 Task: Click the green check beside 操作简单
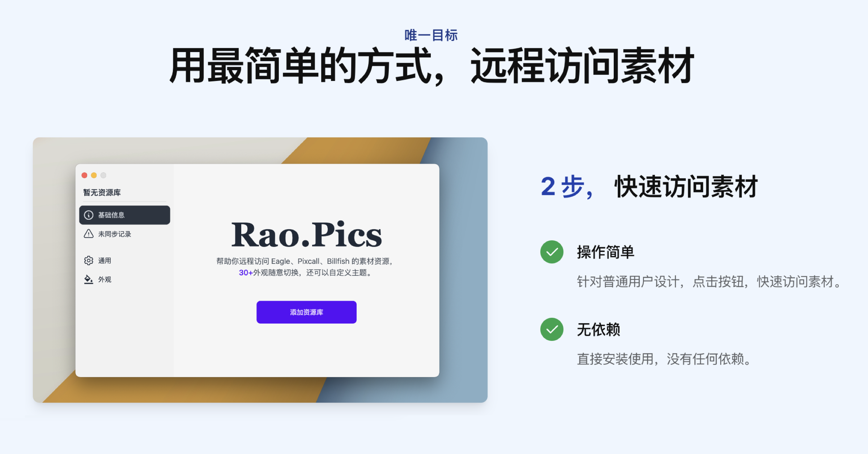(552, 252)
